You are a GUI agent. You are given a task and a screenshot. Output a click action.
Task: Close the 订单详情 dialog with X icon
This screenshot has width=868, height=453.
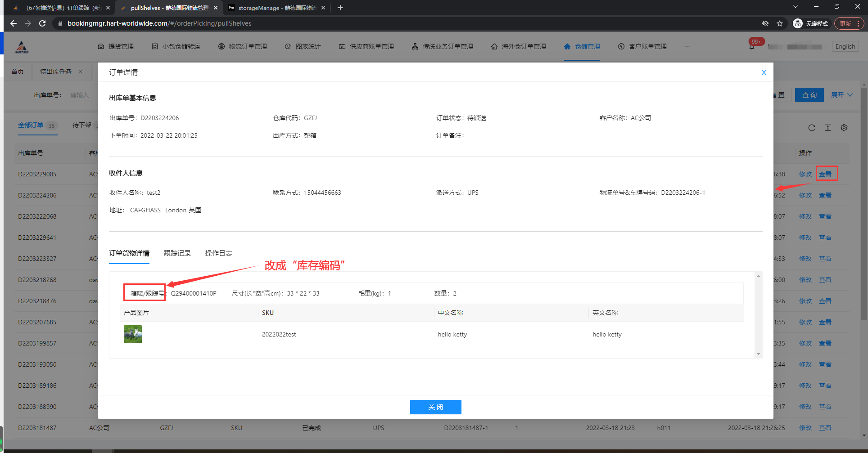click(x=764, y=72)
